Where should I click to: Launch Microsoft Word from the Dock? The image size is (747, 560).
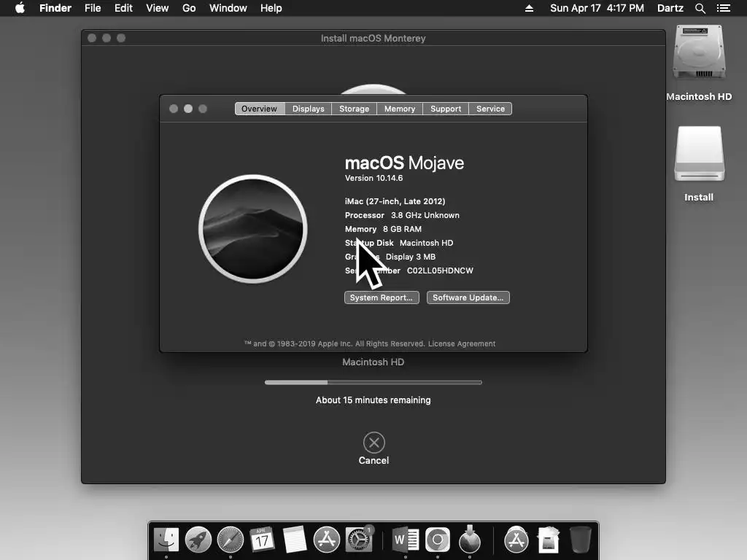click(406, 540)
